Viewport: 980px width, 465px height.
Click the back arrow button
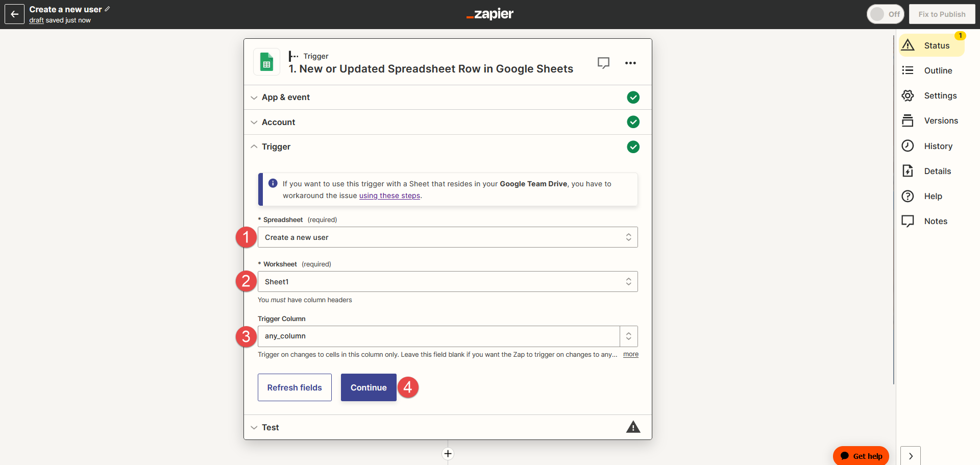tap(14, 14)
